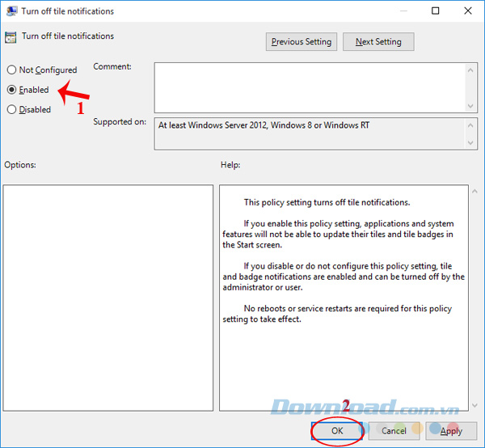Select the Disabled radio button
485x448 pixels.
point(11,109)
